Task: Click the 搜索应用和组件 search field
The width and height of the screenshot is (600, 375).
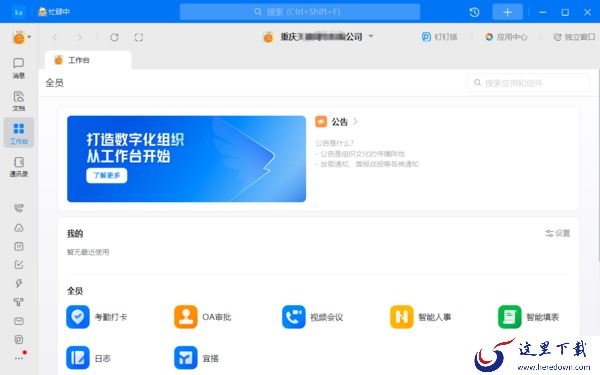Action: coord(528,83)
